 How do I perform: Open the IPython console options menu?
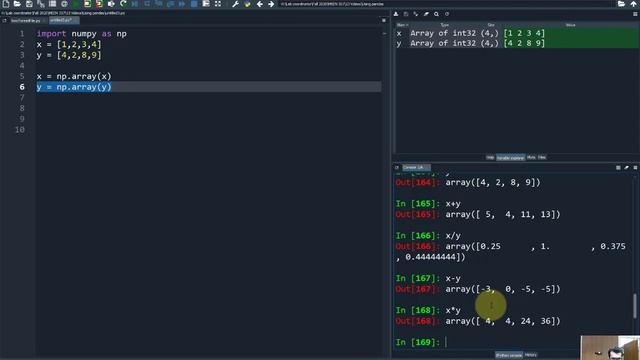(x=635, y=167)
